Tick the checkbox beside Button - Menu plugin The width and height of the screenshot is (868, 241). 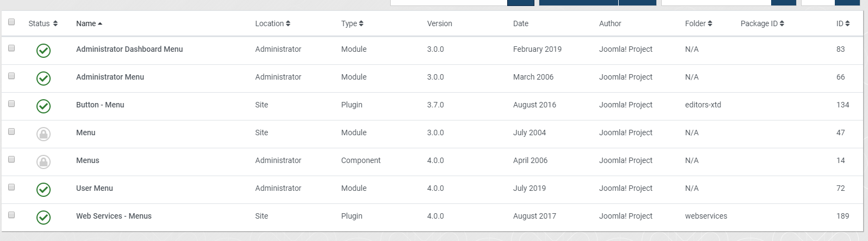pyautogui.click(x=11, y=104)
